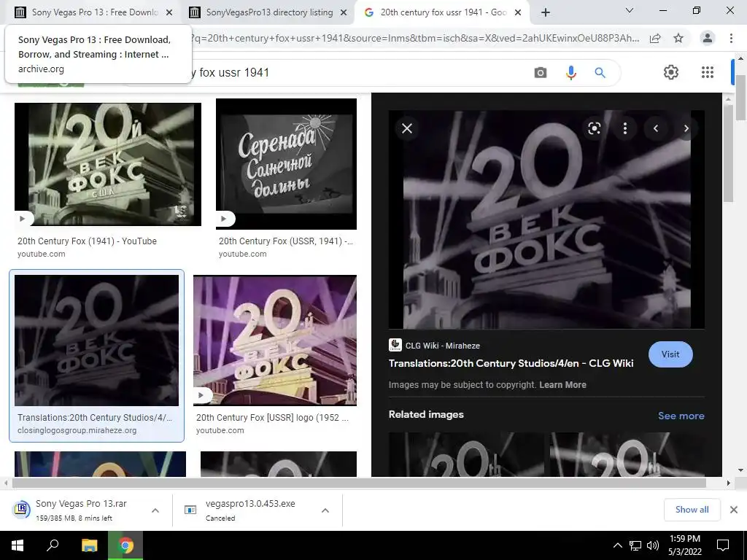Viewport: 747px width, 560px height.
Task: Open File Explorer from the taskbar
Action: click(89, 545)
